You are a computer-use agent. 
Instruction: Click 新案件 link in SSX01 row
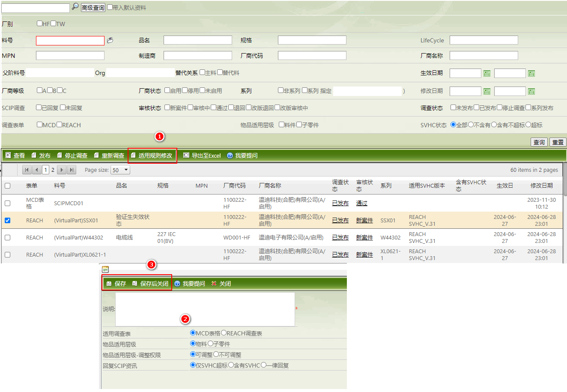pos(364,220)
